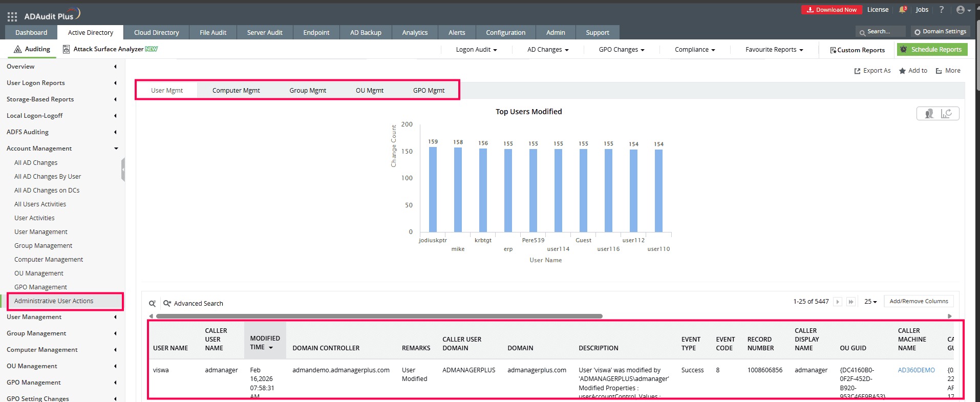Switch to the GPO Mgmt tab
This screenshot has height=402, width=980.
coord(429,91)
